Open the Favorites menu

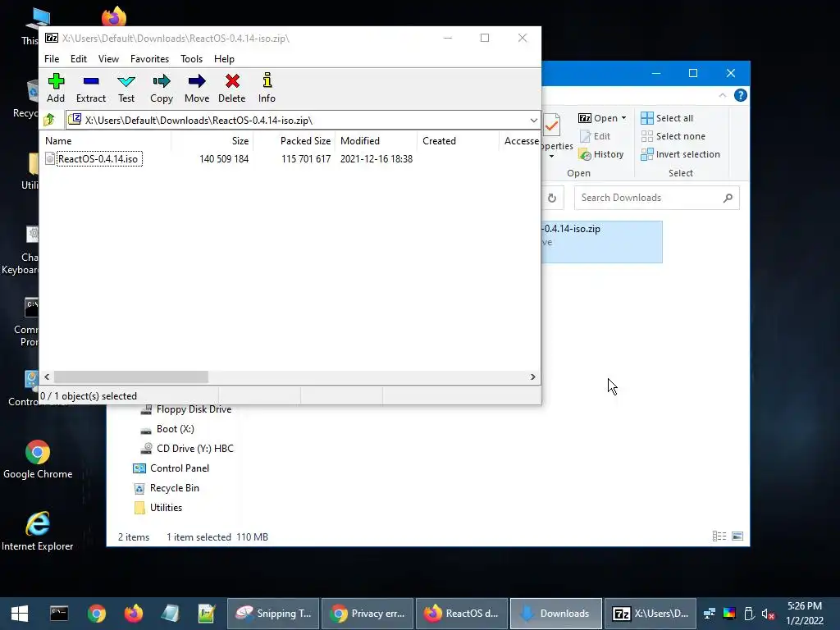point(149,59)
